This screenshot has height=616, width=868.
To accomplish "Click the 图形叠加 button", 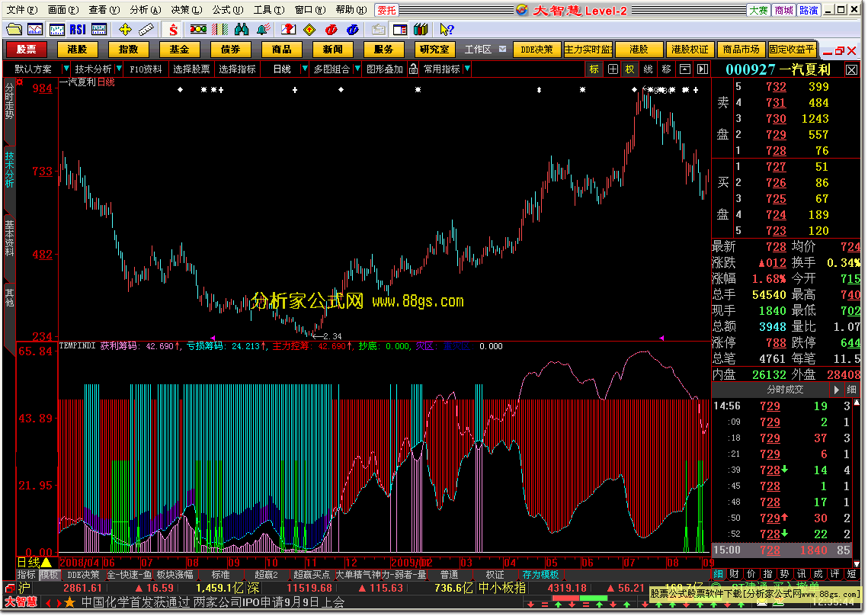I will 385,69.
